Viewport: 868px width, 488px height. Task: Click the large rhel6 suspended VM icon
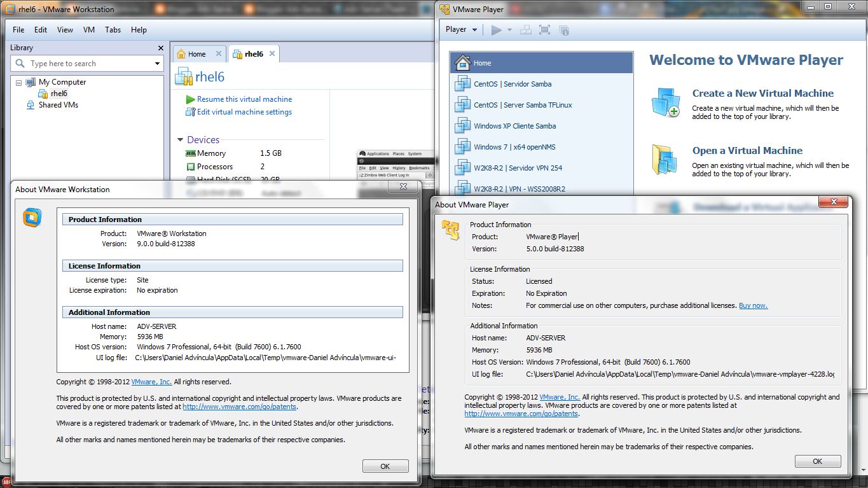[x=184, y=76]
